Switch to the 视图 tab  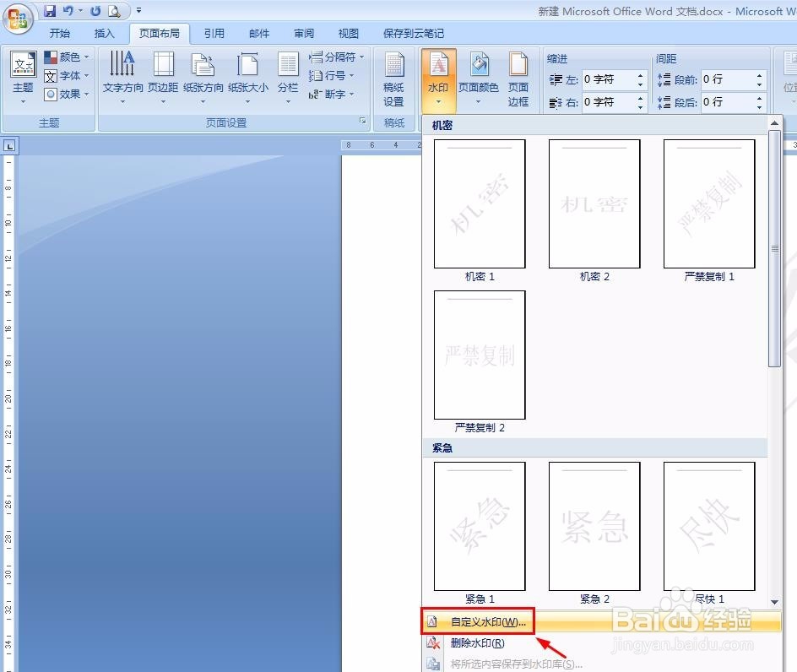click(x=348, y=34)
